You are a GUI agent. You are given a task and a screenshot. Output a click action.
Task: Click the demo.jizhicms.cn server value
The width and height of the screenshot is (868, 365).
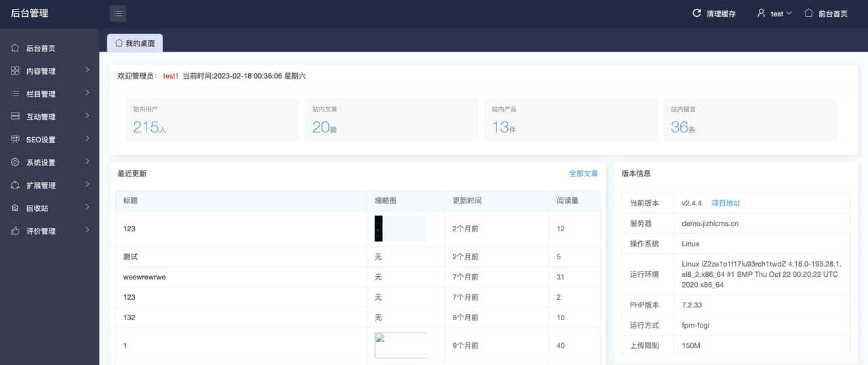pyautogui.click(x=710, y=223)
